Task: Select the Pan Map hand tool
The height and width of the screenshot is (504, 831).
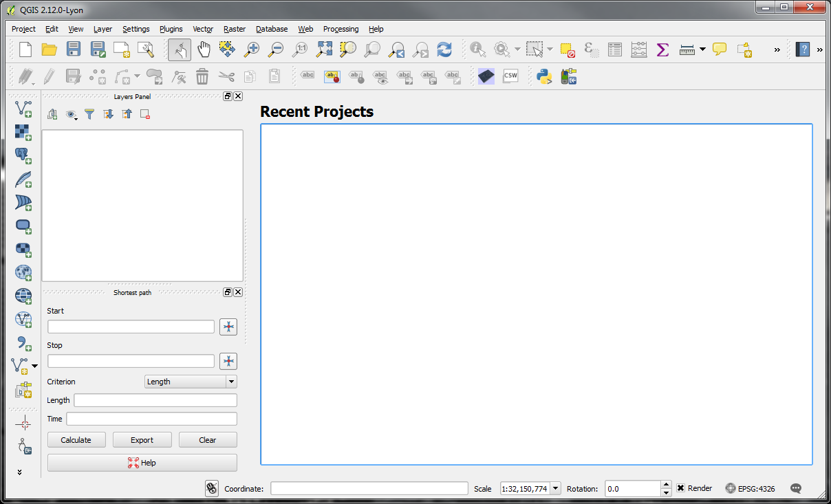Action: click(x=204, y=50)
